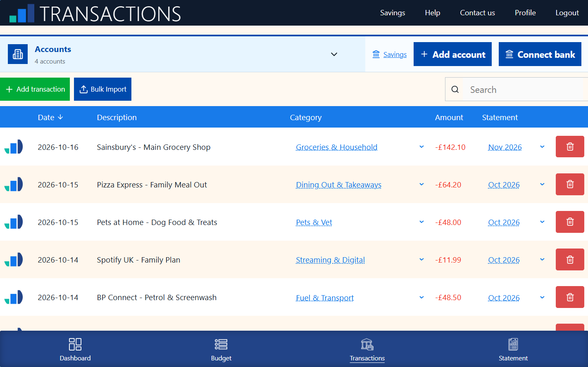
Task: Click Logout in the top menu
Action: tap(567, 13)
